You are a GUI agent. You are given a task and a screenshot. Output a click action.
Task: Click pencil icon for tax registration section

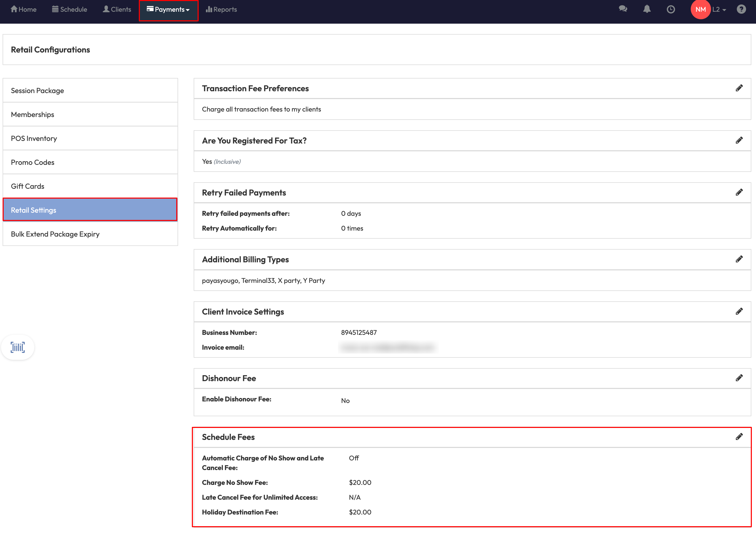coord(739,140)
